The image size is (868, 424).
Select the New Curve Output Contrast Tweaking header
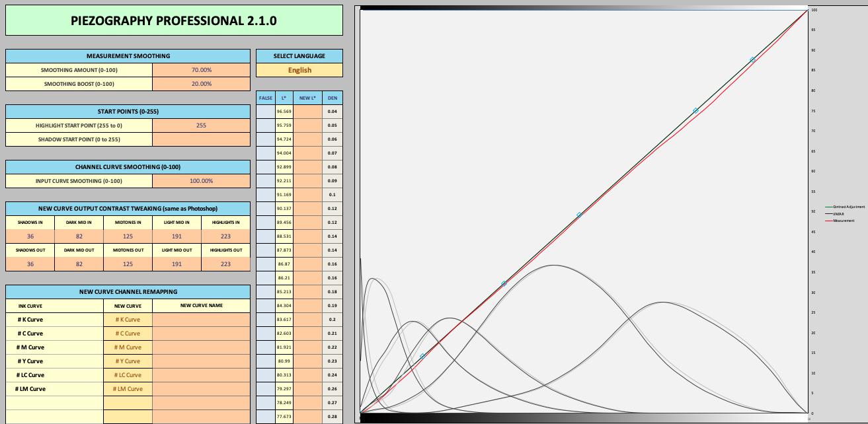pyautogui.click(x=128, y=209)
